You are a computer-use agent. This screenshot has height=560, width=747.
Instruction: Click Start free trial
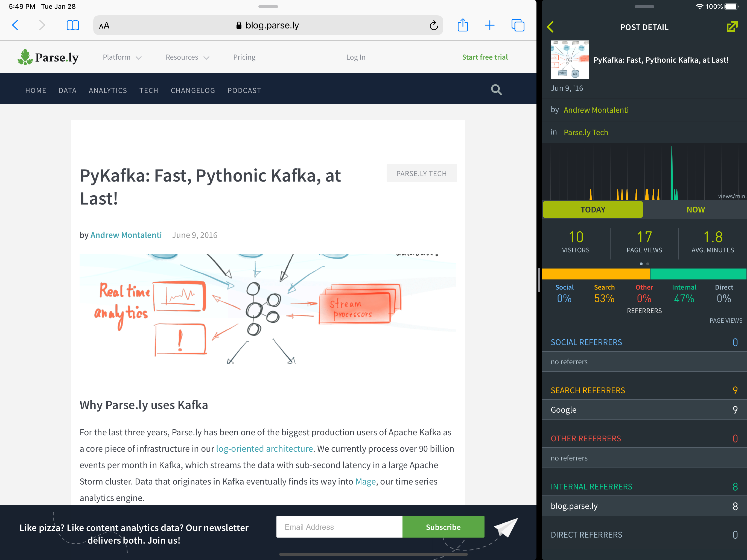485,57
